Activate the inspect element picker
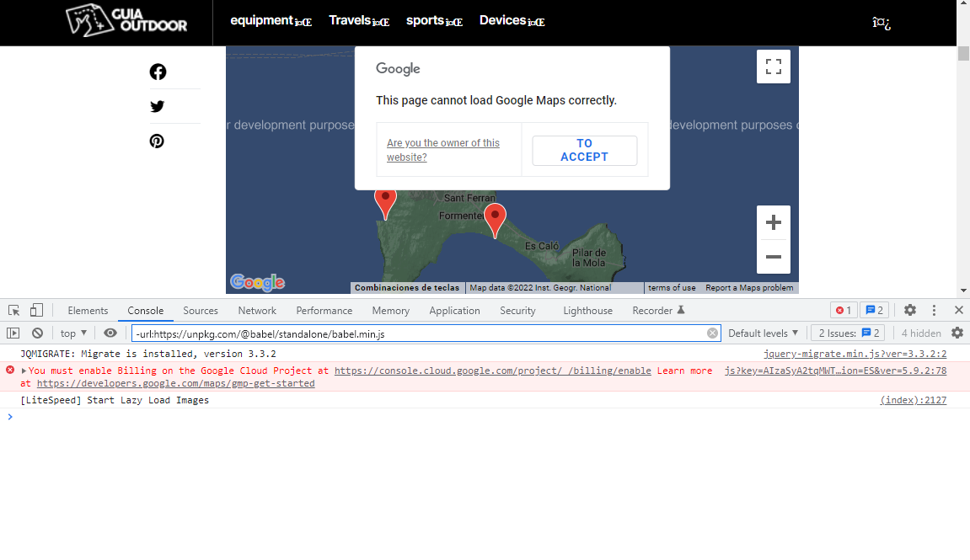Image resolution: width=970 pixels, height=560 pixels. pyautogui.click(x=14, y=310)
